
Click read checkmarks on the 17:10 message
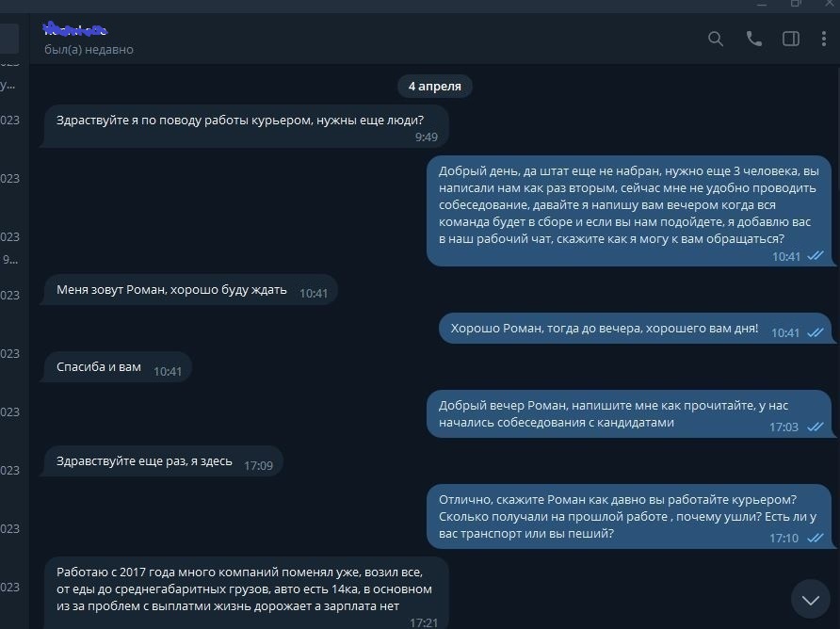[816, 538]
